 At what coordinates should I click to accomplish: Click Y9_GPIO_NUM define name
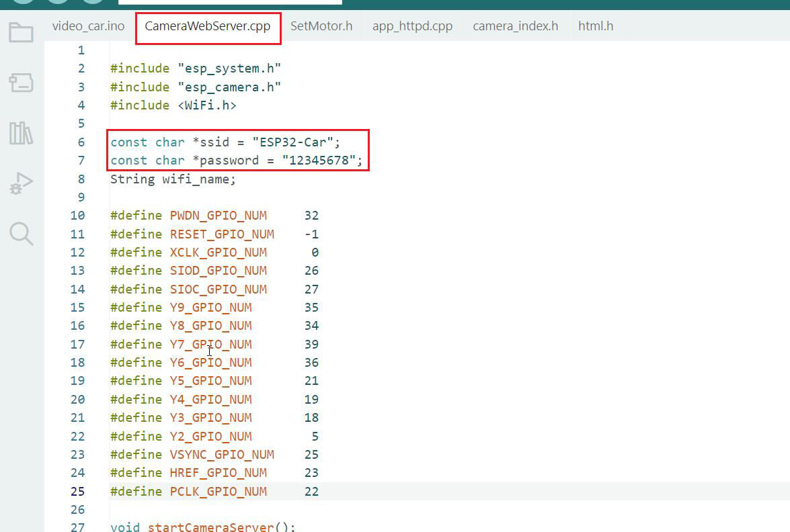coord(210,308)
